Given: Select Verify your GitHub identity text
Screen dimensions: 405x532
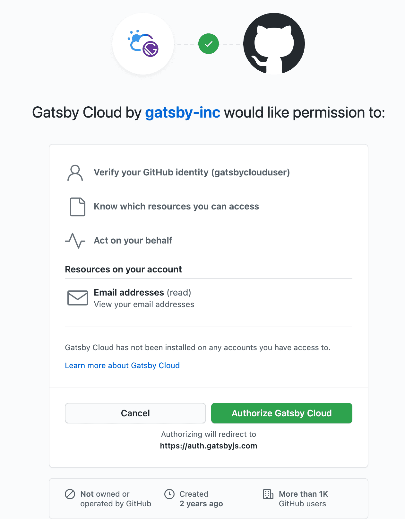Looking at the screenshot, I should [x=192, y=173].
